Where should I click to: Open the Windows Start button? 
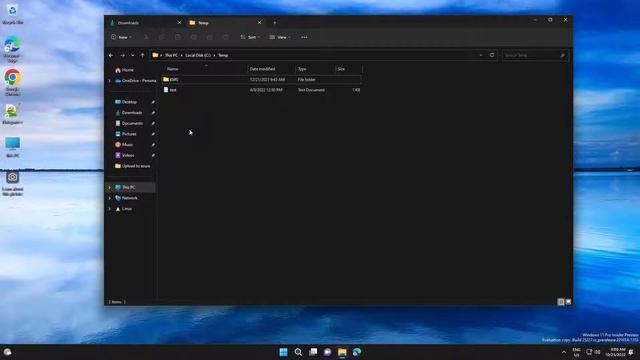point(283,352)
